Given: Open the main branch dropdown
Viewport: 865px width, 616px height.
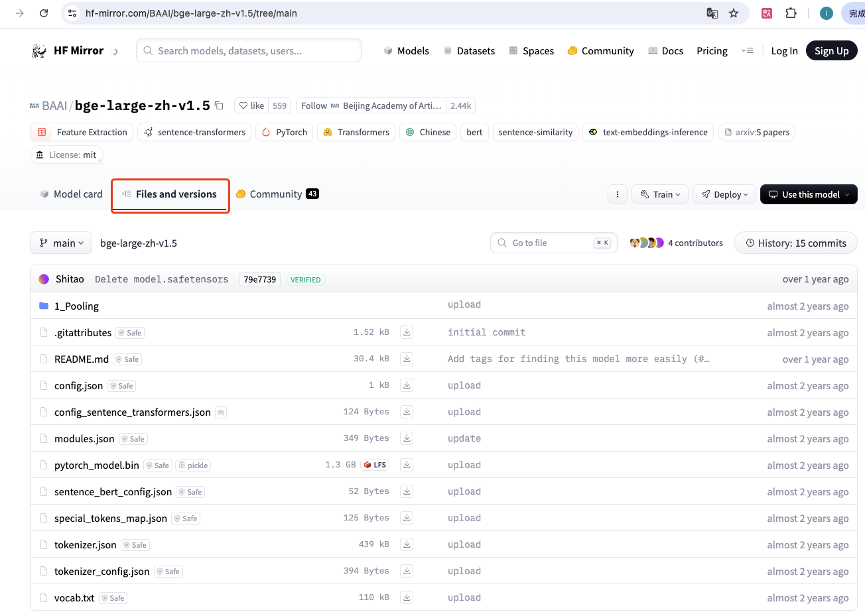Looking at the screenshot, I should (x=61, y=243).
